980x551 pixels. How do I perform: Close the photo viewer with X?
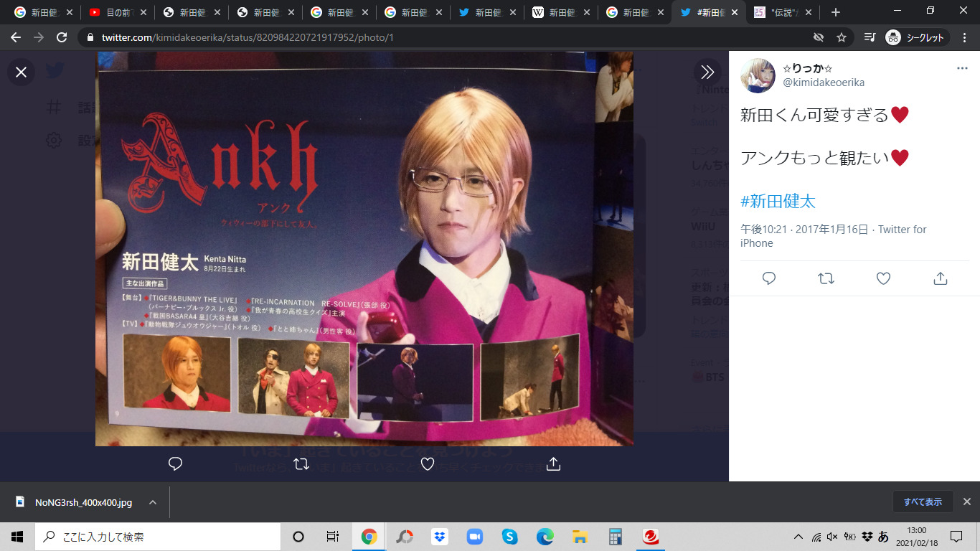click(22, 72)
